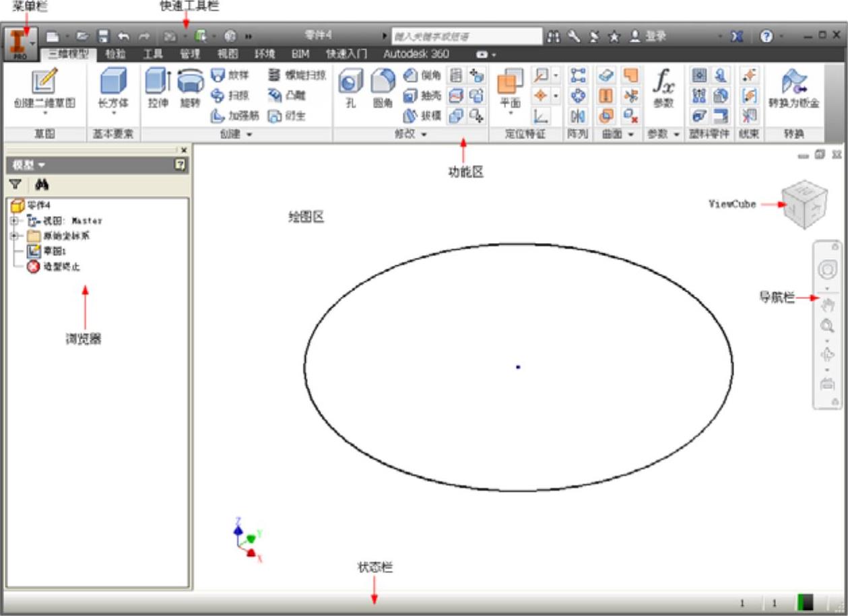Open browser help question-mark icon
Viewport: 848px width, 616px height.
click(x=181, y=164)
